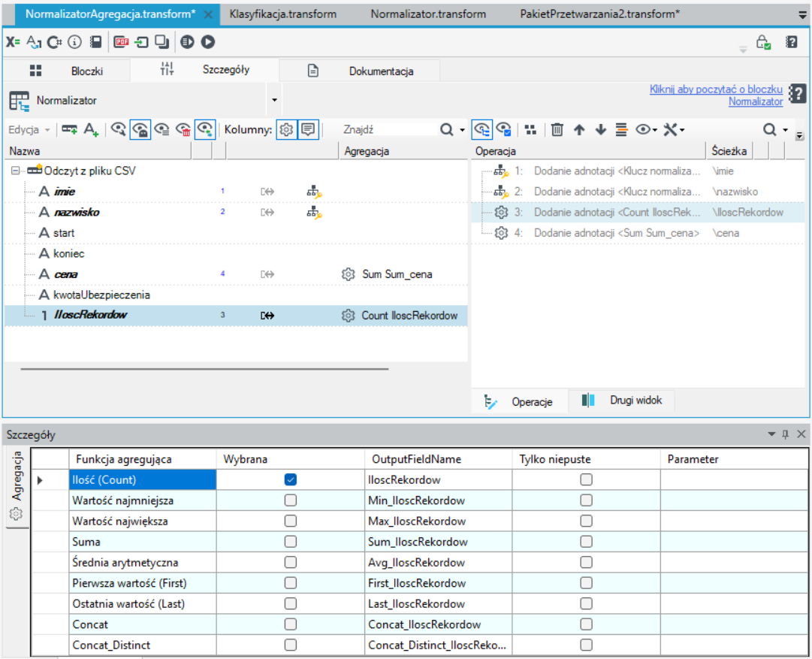Image resolution: width=812 pixels, height=659 pixels.
Task: Close the NormalizatorAgregacja.transform tab
Action: [208, 14]
